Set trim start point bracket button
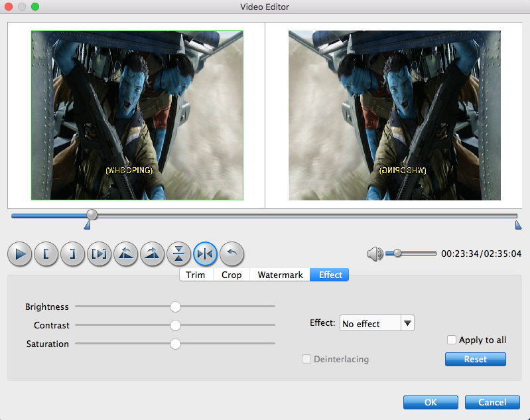Image resolution: width=530 pixels, height=420 pixels. tap(46, 254)
